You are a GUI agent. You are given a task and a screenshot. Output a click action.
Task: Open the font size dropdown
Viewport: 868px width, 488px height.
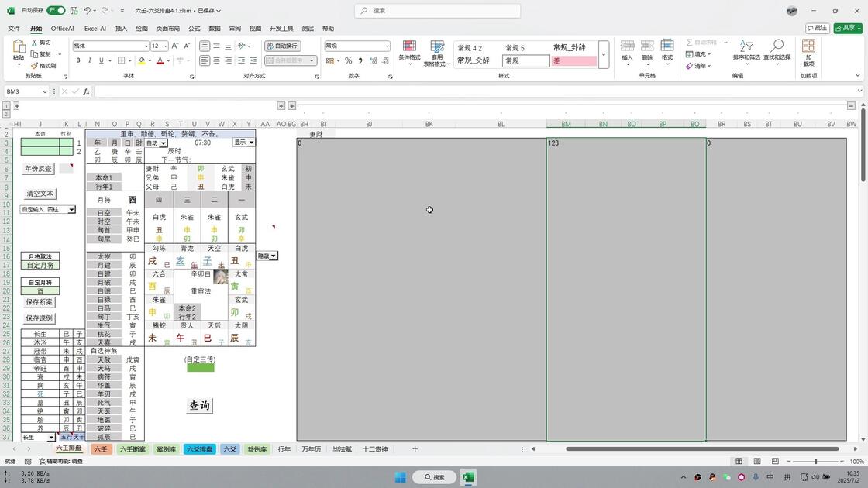point(166,46)
